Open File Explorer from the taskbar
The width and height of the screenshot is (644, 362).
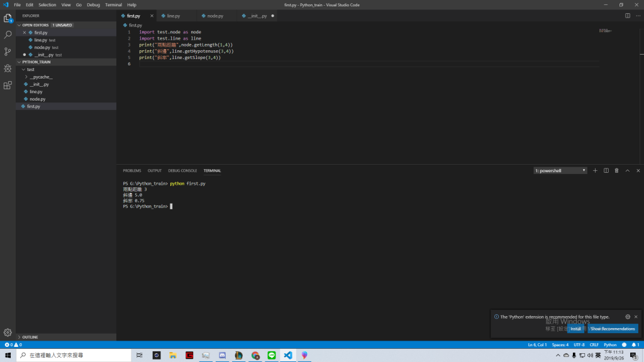(x=173, y=356)
